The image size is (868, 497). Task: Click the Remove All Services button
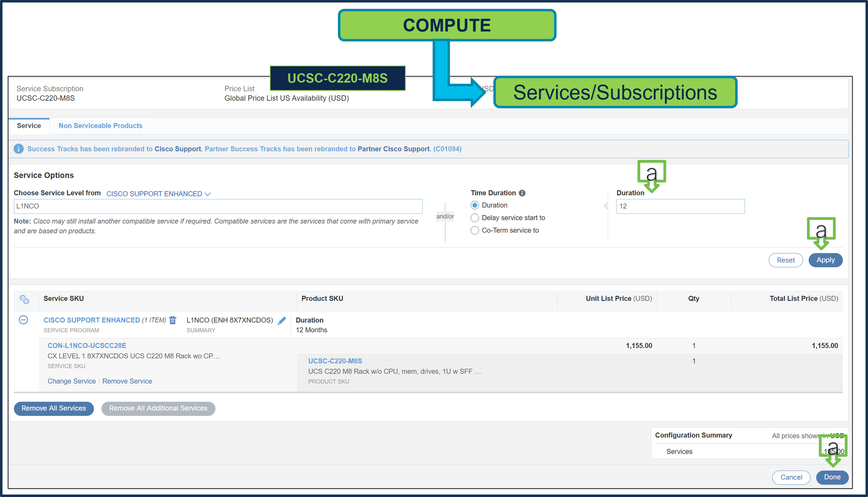click(x=54, y=408)
